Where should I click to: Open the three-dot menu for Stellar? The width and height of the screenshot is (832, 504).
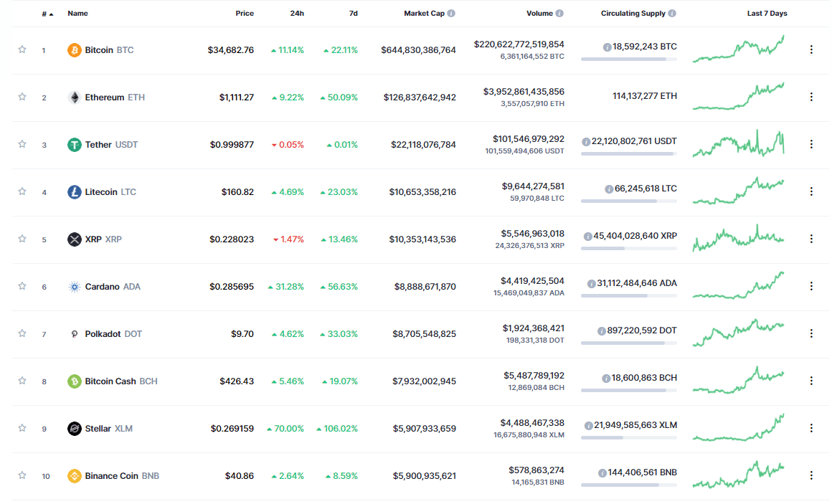click(x=811, y=427)
